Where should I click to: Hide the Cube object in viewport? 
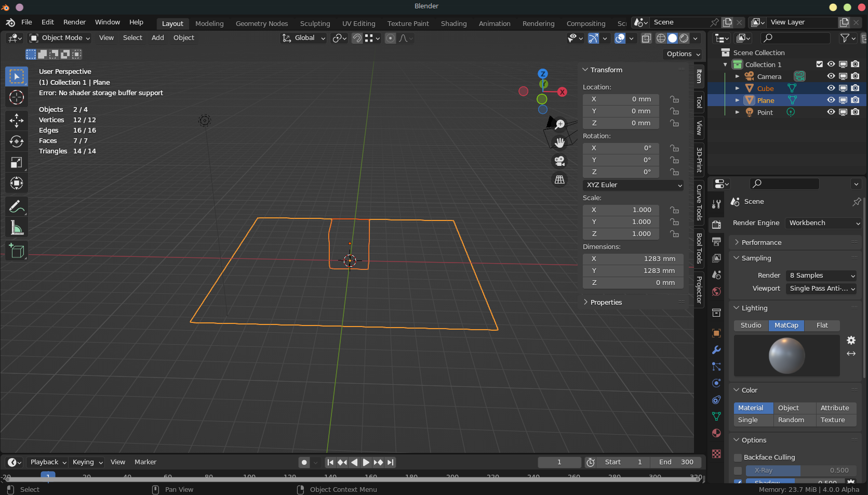click(831, 88)
